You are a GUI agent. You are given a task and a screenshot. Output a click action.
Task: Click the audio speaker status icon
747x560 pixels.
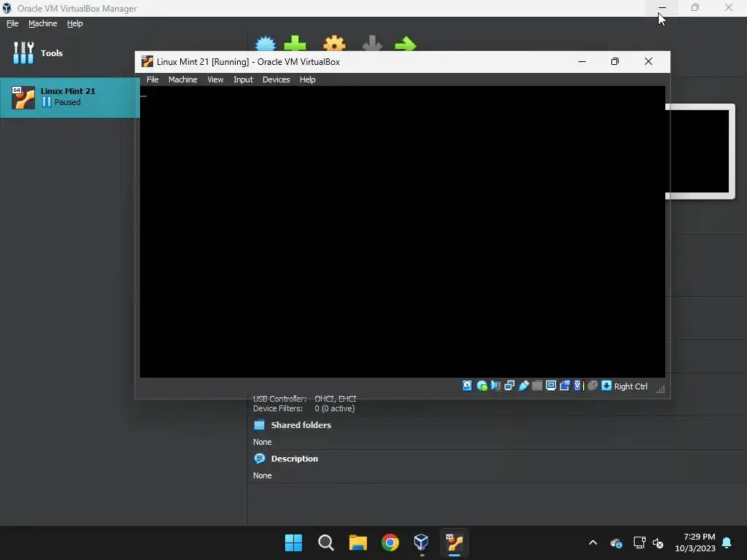pyautogui.click(x=495, y=386)
